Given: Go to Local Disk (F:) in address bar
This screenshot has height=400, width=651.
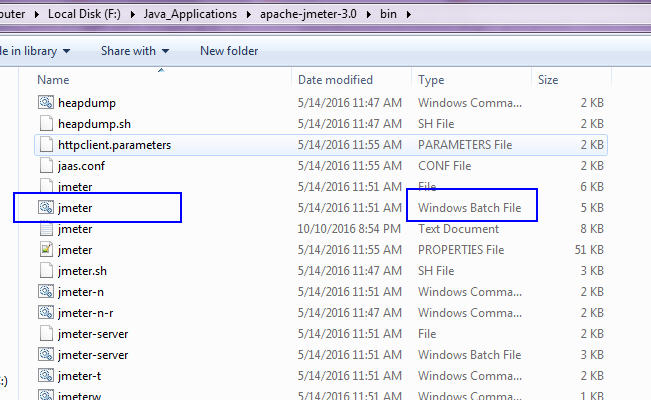Looking at the screenshot, I should point(84,14).
